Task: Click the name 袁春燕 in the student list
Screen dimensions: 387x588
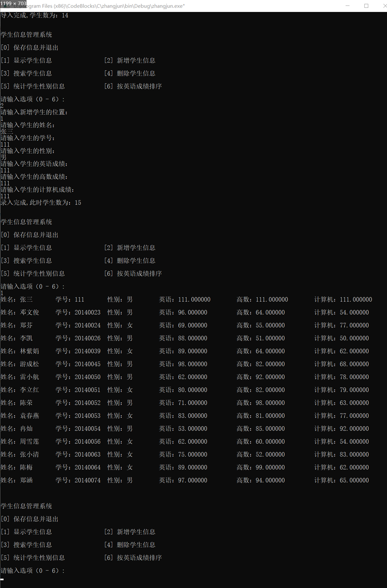Action: [x=30, y=416]
